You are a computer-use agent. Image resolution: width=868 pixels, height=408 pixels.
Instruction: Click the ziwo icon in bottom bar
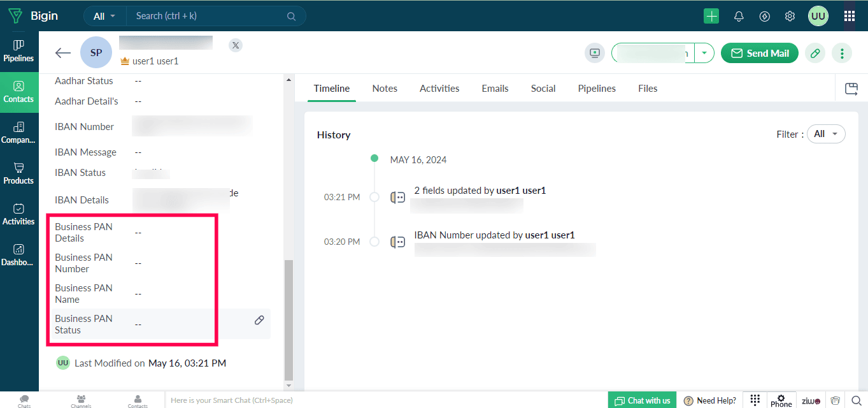[x=811, y=400]
